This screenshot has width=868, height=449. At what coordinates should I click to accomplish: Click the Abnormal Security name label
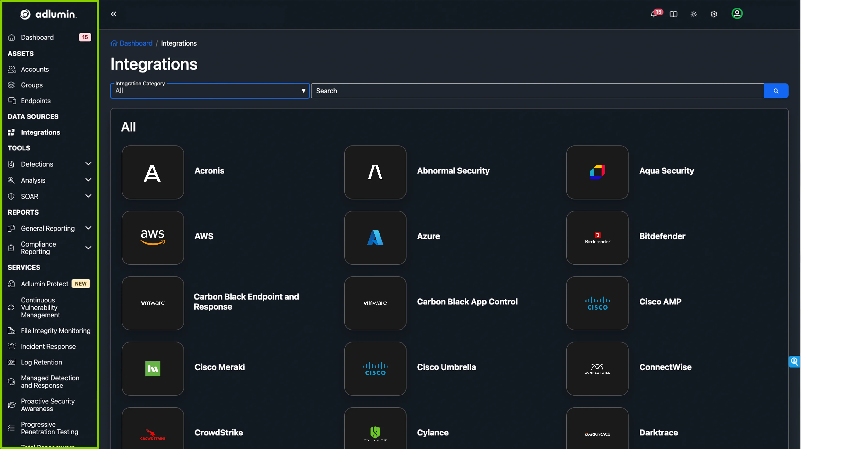(x=453, y=171)
